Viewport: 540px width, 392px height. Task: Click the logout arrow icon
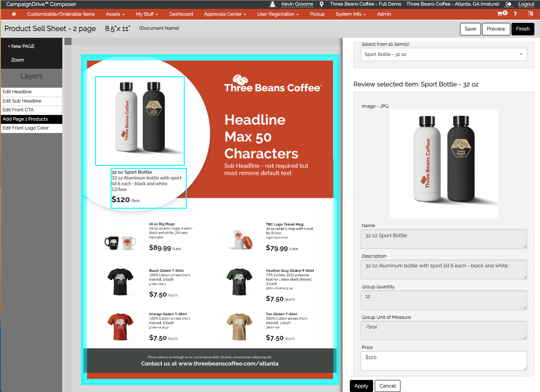click(x=509, y=4)
